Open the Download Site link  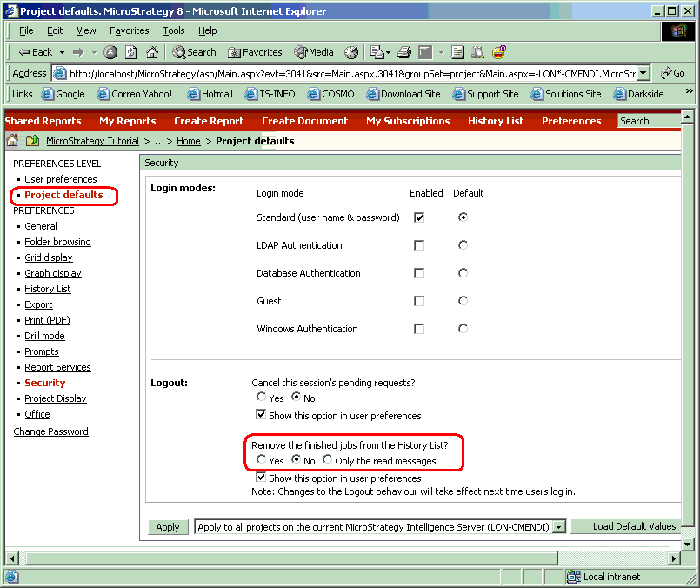[x=403, y=94]
